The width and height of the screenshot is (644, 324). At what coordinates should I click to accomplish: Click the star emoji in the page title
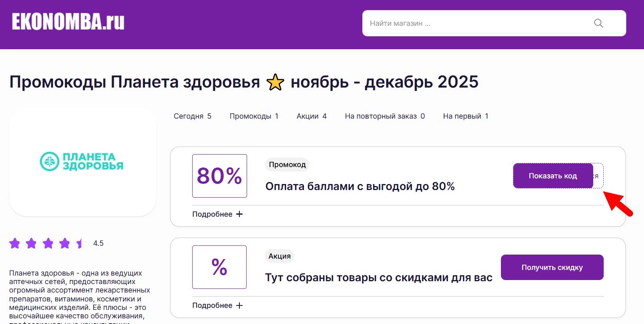click(275, 82)
